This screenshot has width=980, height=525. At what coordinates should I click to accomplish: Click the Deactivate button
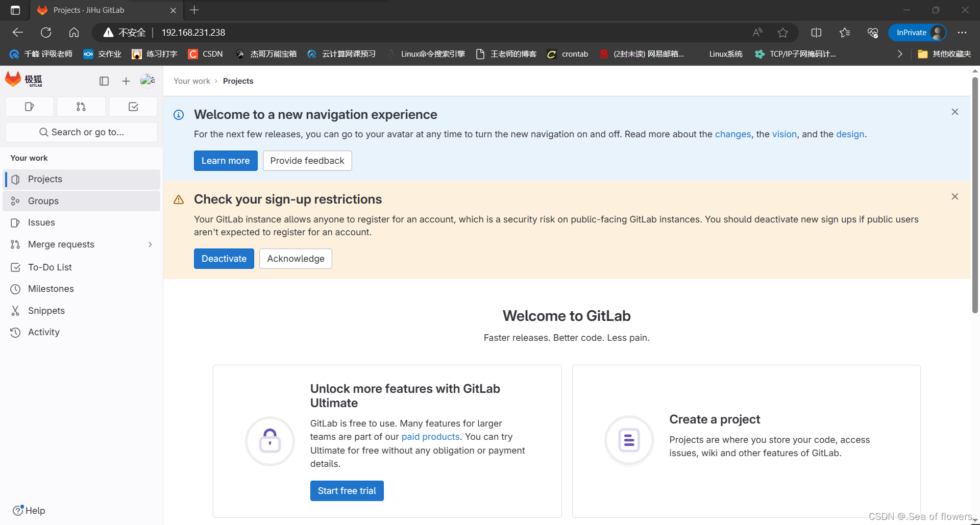(224, 259)
